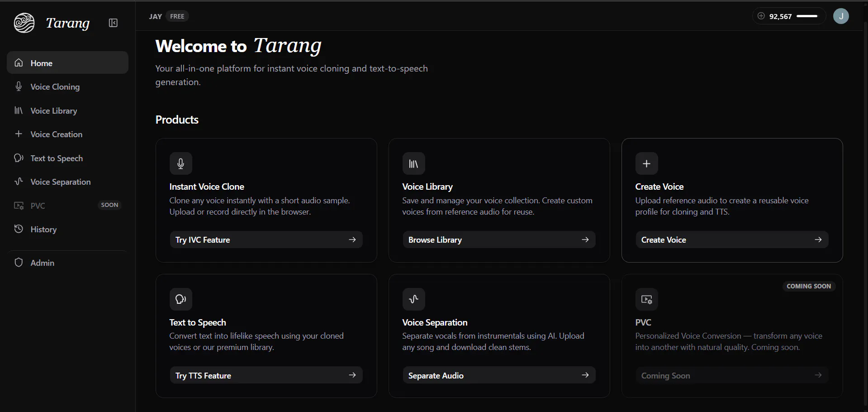Click the FREE plan badge
Screen dimensions: 868x412
click(177, 16)
